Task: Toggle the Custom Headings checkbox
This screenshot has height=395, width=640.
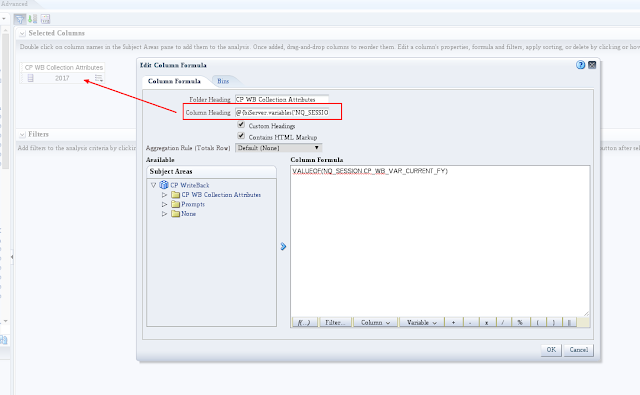Action: tap(241, 124)
